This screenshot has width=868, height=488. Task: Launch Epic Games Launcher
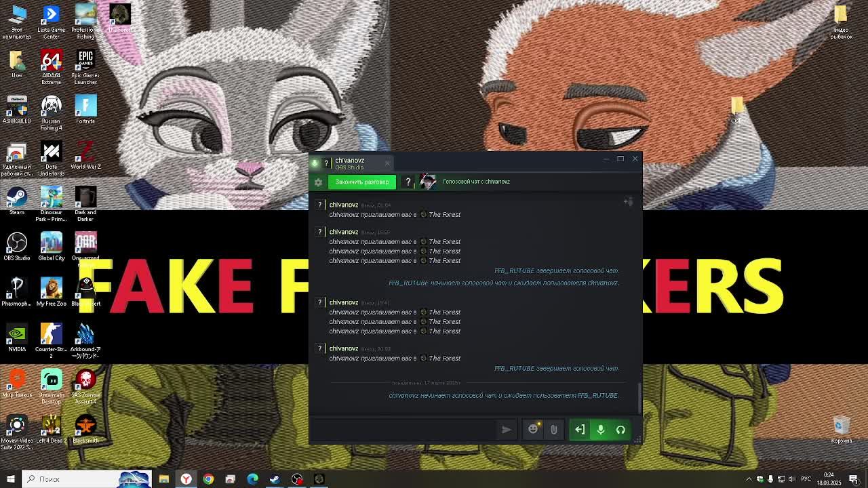(85, 68)
